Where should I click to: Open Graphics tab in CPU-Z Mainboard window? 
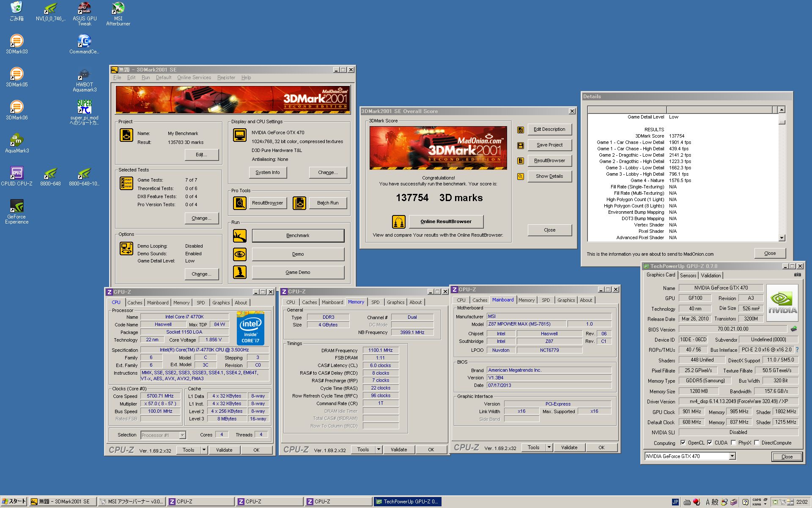[566, 300]
